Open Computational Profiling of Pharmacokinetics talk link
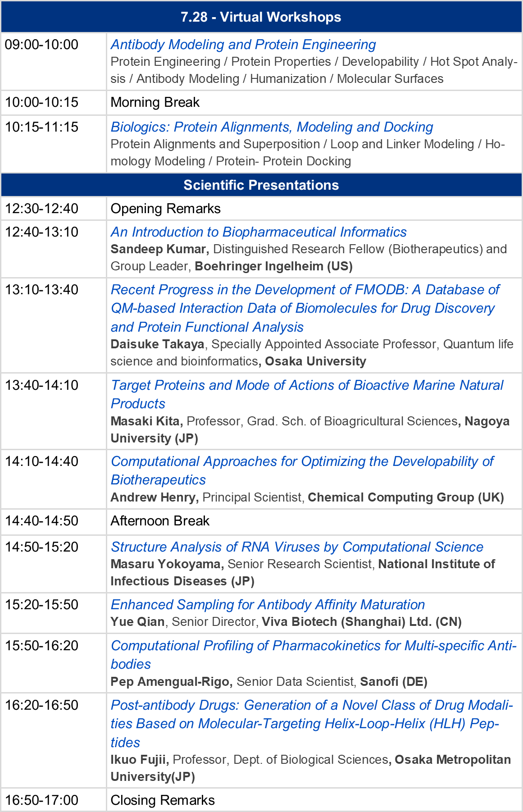 pos(313,655)
